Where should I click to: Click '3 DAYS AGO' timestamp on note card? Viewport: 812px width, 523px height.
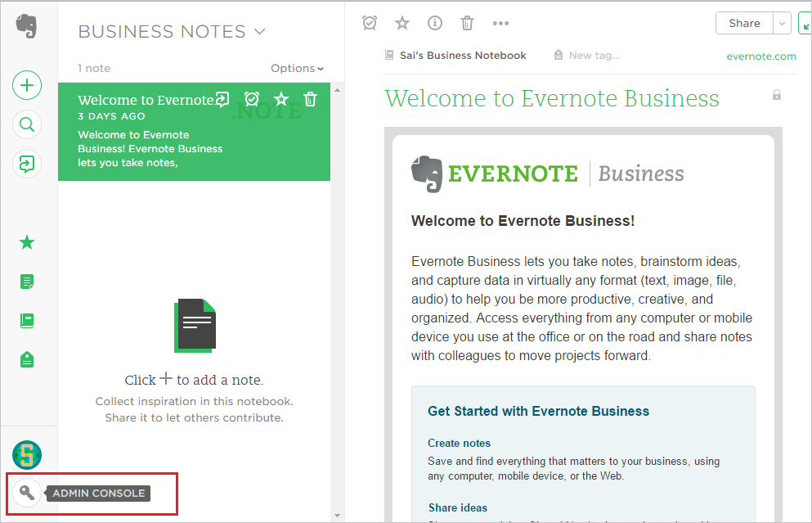point(111,116)
